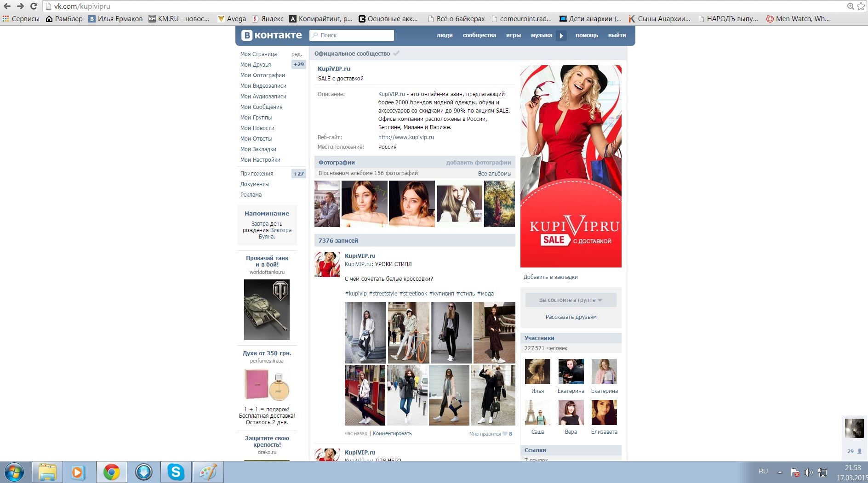Open the download manager taskbar icon

click(x=143, y=472)
